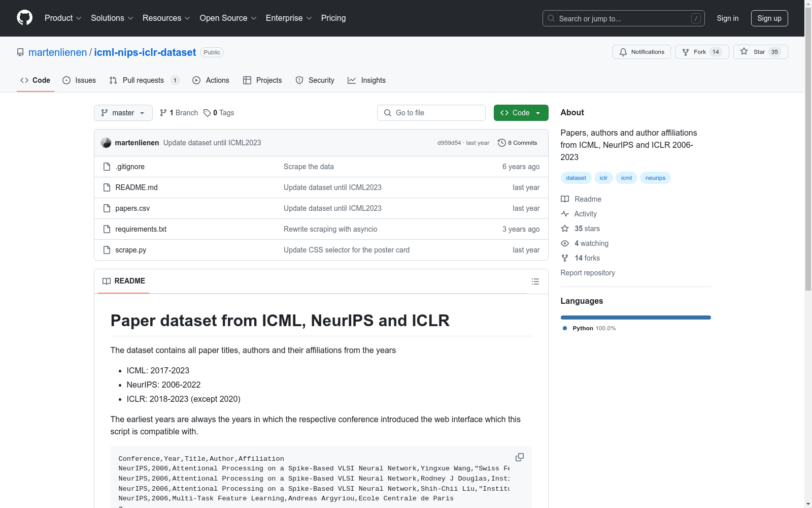Expand the Enterprise menu
The image size is (812, 508).
289,18
